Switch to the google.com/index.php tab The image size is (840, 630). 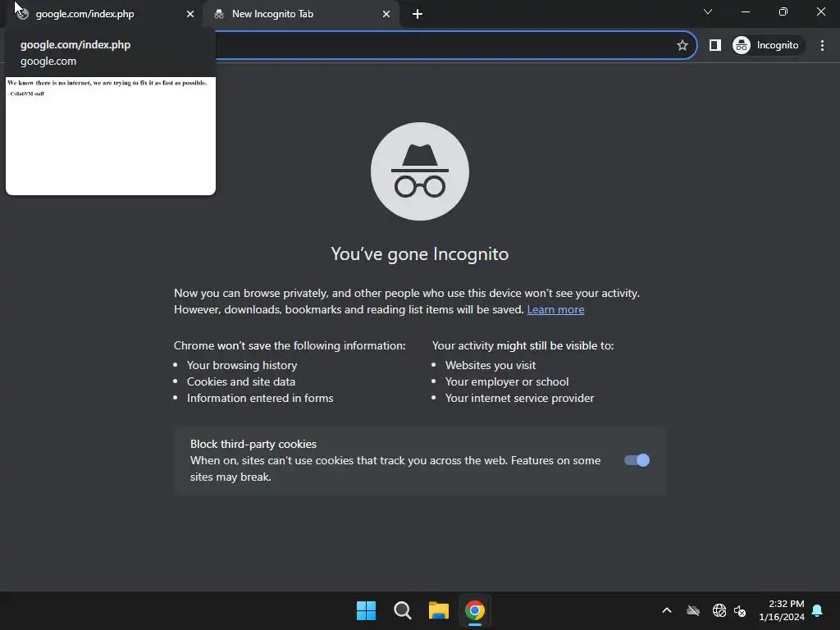coord(102,14)
